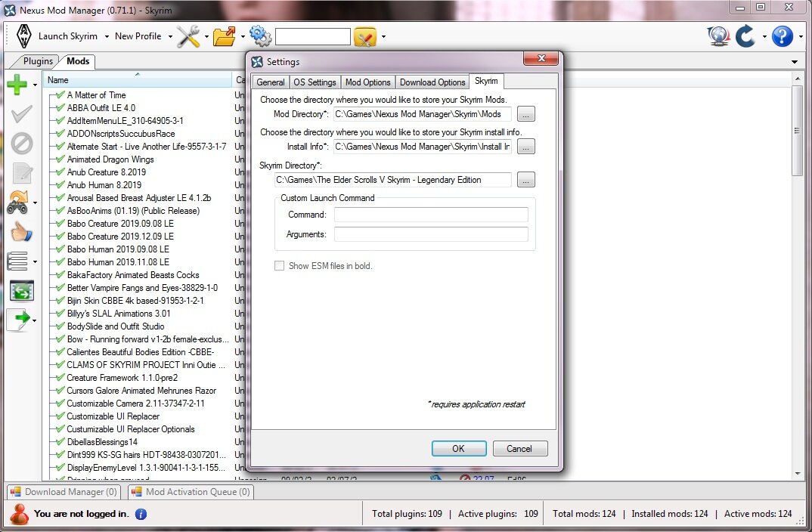The height and width of the screenshot is (532, 812).
Task: Toggle the checkmark for Animated Dragon Wings
Action: coord(60,159)
